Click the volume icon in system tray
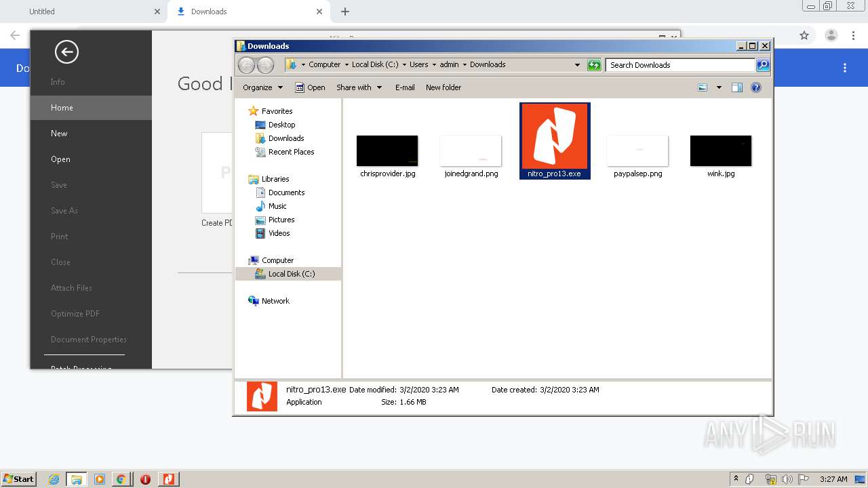Image resolution: width=868 pixels, height=488 pixels. point(787,479)
